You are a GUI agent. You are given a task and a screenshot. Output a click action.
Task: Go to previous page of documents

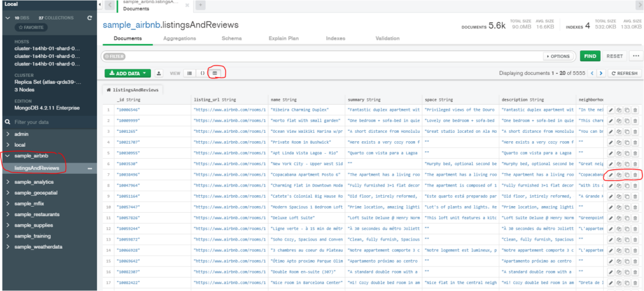click(592, 73)
